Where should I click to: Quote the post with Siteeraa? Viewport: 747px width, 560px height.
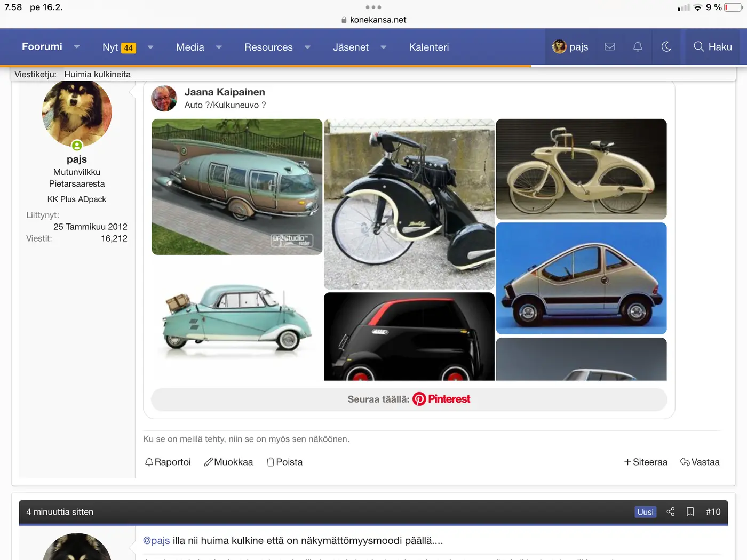click(x=646, y=462)
